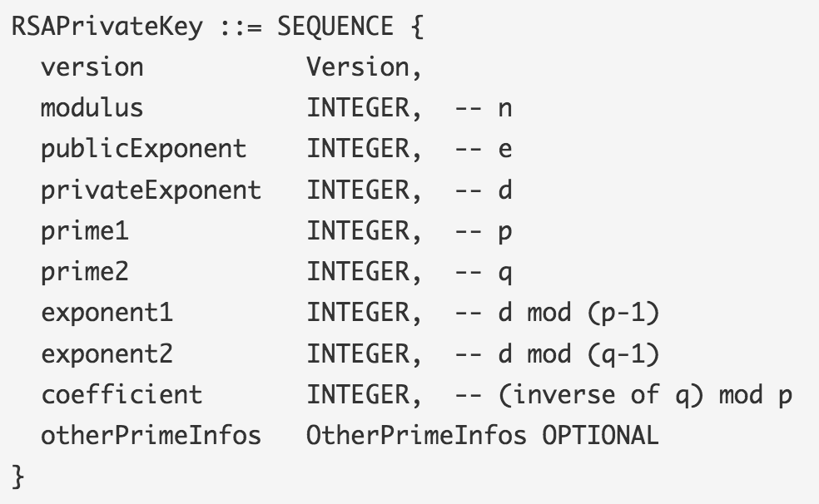This screenshot has height=504, width=819.
Task: Click the capitalized OtherPrimeInfos type
Action: (416, 436)
